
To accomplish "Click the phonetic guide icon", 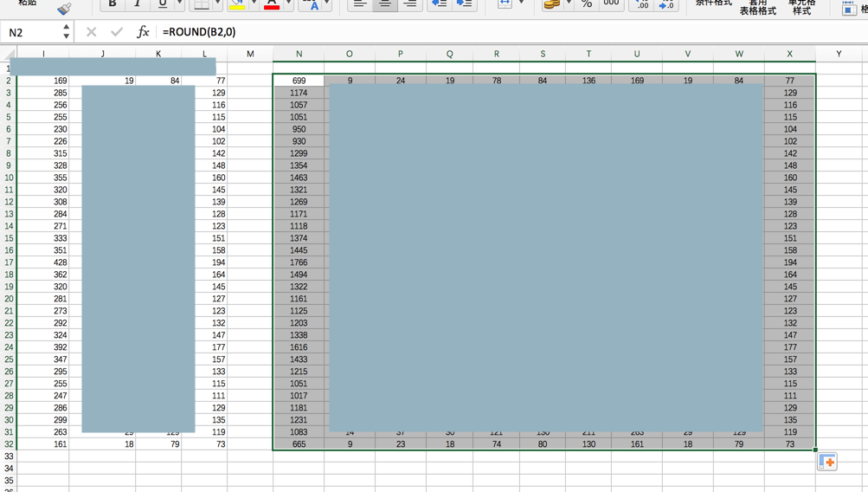I will pyautogui.click(x=311, y=3).
